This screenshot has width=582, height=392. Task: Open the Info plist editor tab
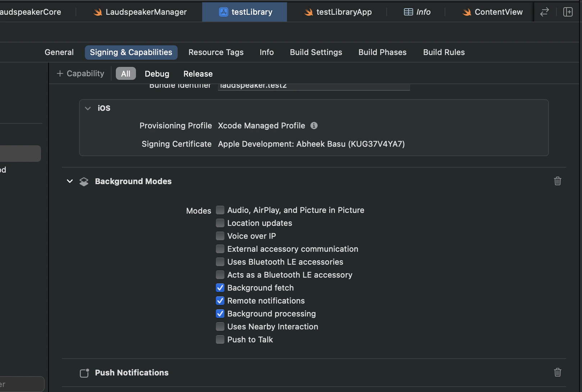pos(417,12)
